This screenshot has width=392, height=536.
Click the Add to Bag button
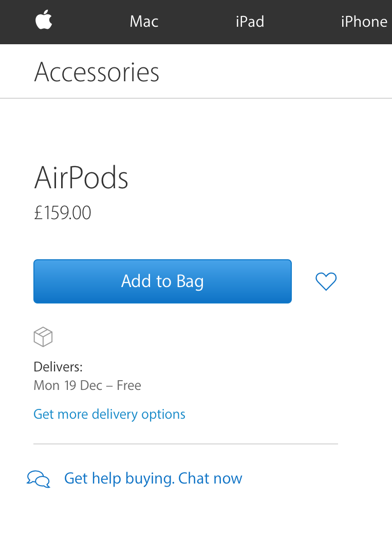[162, 281]
